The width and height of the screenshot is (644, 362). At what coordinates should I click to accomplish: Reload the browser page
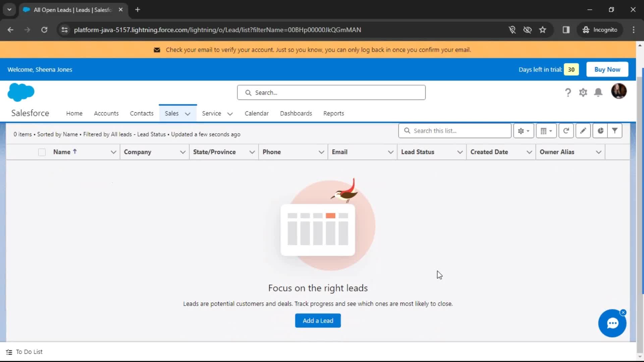[x=44, y=30]
